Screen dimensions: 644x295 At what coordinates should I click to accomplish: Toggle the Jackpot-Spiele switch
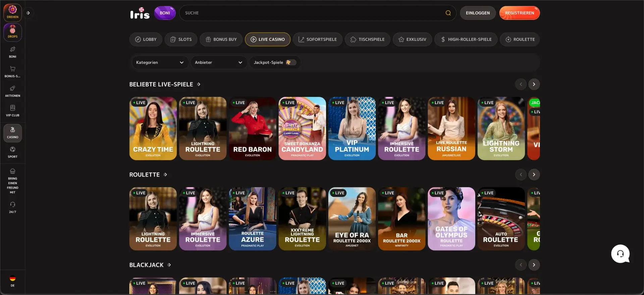click(x=291, y=62)
